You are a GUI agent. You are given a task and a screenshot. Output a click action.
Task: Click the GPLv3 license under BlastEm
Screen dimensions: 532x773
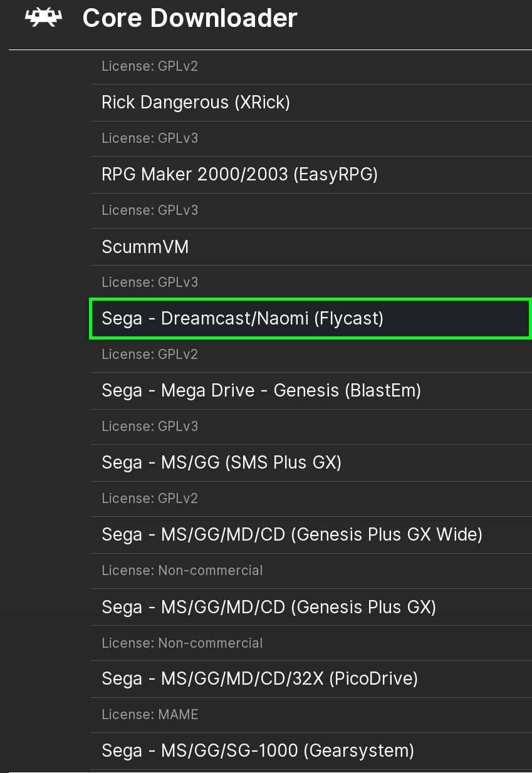point(150,427)
